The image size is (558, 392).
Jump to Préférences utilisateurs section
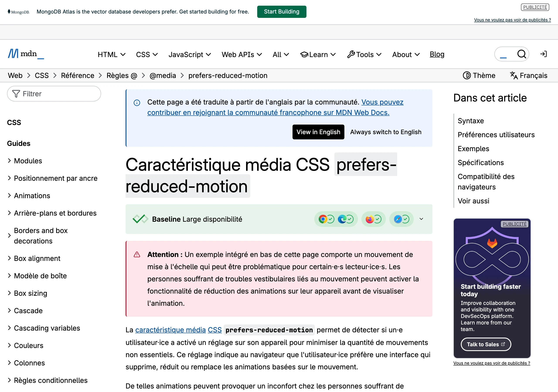[x=496, y=135]
